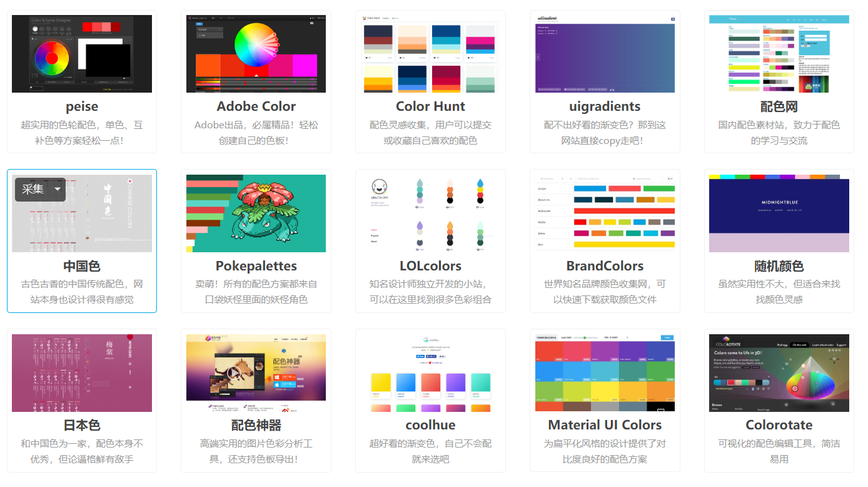Open the coolhue thumbnail image
The height and width of the screenshot is (487, 868).
click(430, 373)
